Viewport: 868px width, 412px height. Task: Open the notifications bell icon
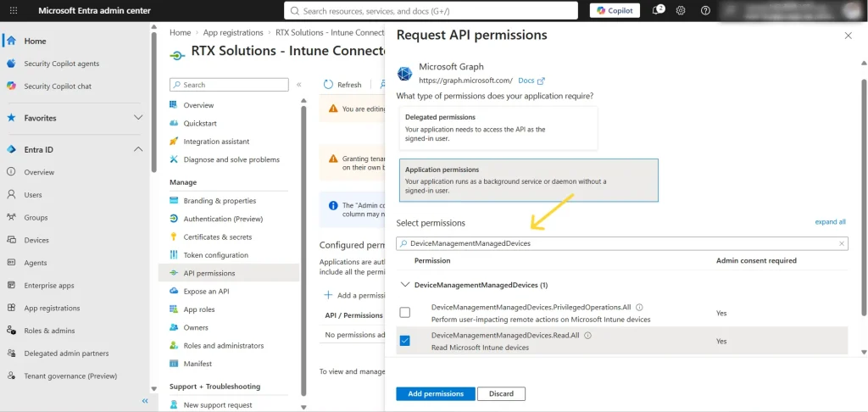pos(658,10)
